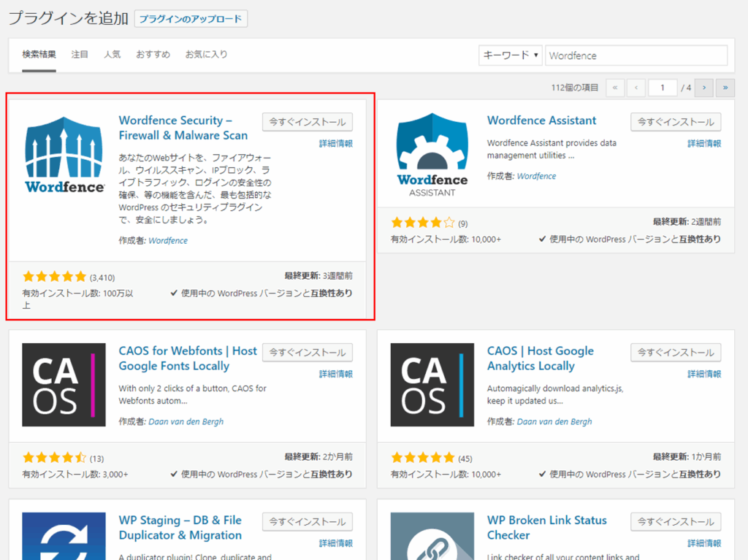748x560 pixels.
Task: Open 詳細情報 for CAOS Host Google Analytics
Action: (704, 374)
